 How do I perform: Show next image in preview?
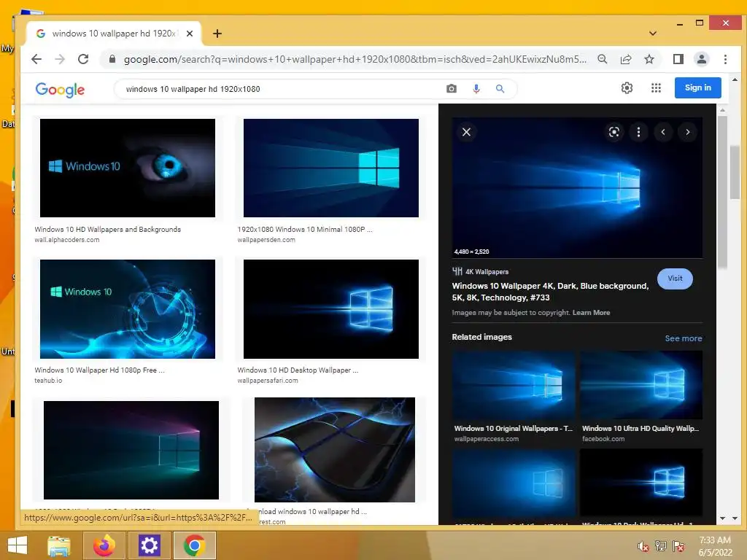click(x=687, y=132)
